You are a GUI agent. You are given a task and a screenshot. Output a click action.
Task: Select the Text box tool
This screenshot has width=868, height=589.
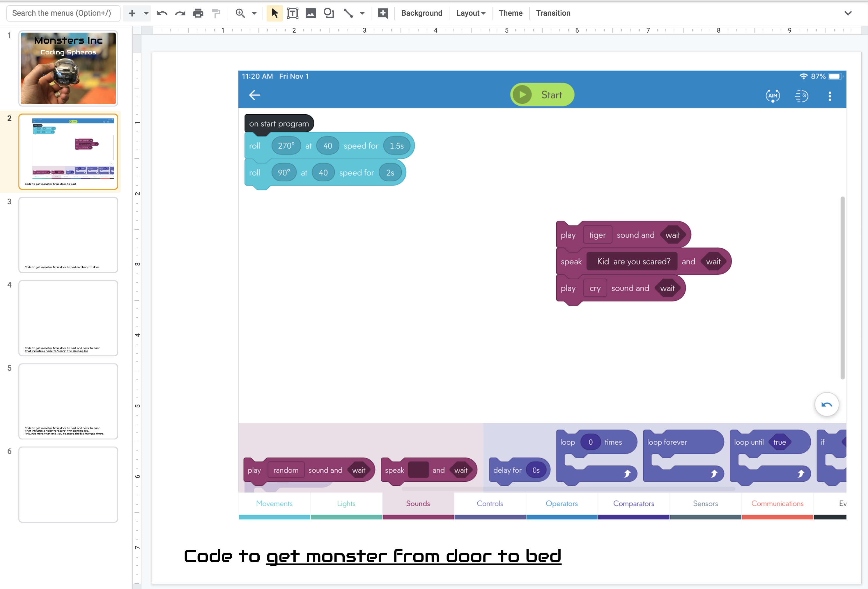point(293,13)
